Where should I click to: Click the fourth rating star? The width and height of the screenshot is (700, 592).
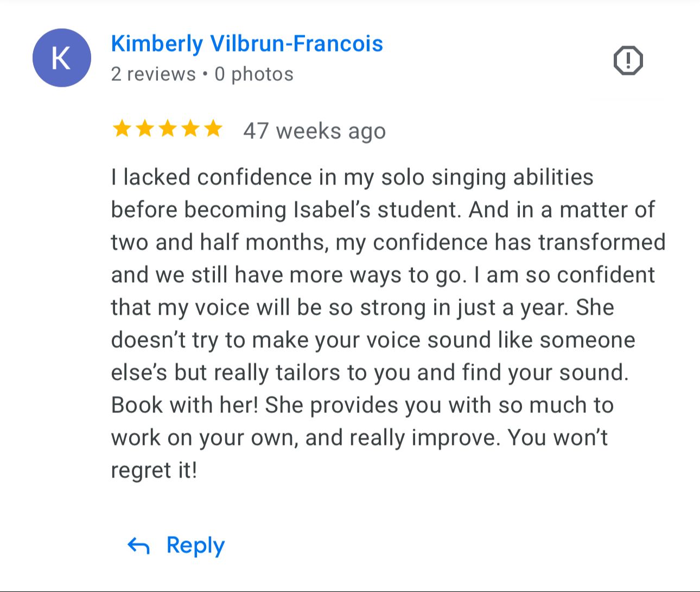(190, 129)
